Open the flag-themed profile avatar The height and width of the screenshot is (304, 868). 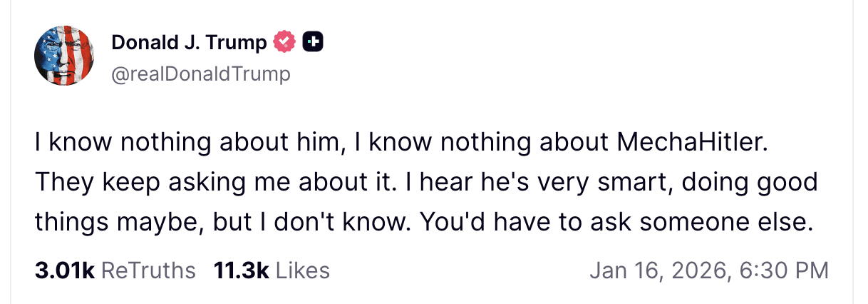[65, 56]
